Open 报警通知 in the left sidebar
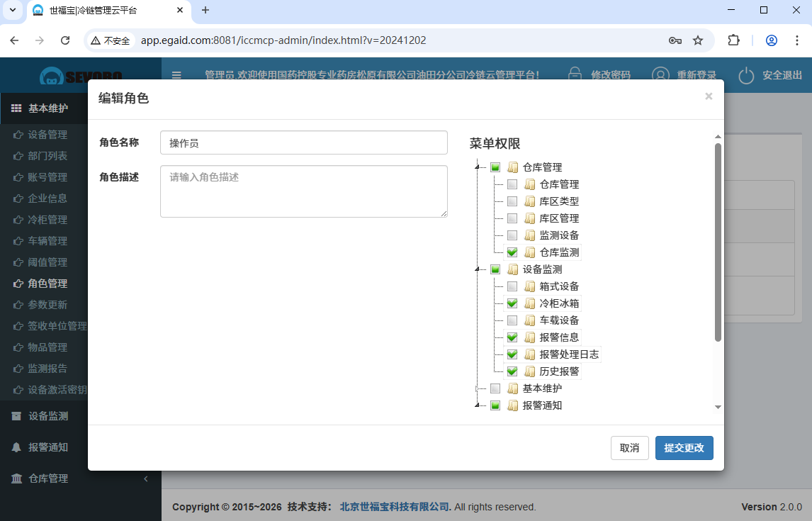This screenshot has height=521, width=812. click(48, 447)
